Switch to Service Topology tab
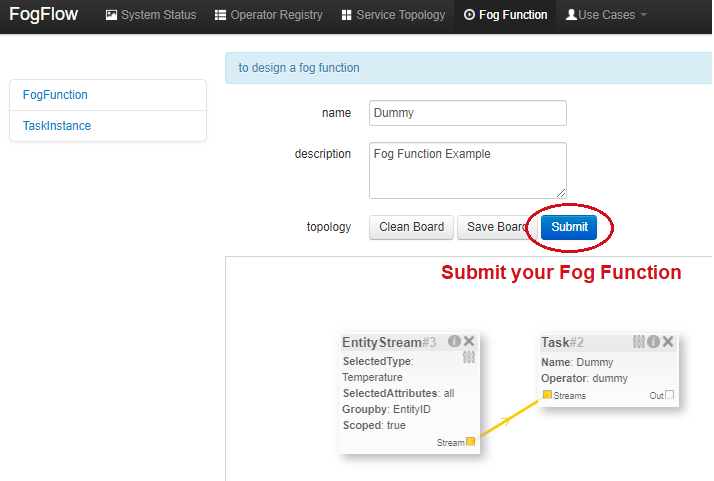 point(393,15)
